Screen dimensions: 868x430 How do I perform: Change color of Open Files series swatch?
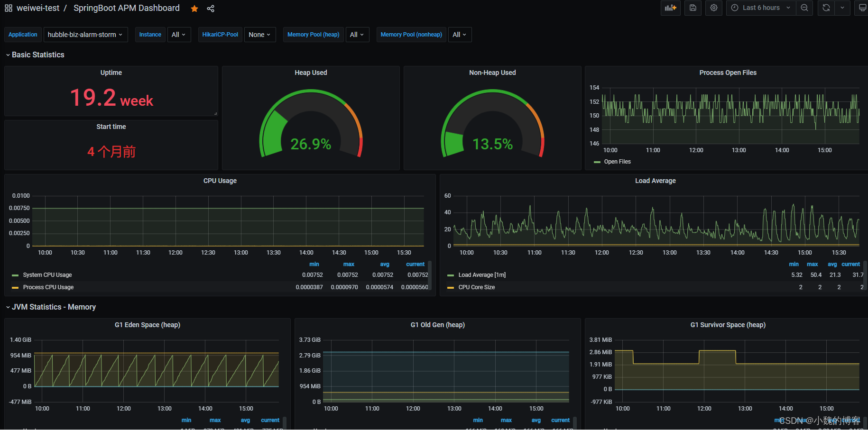point(597,162)
